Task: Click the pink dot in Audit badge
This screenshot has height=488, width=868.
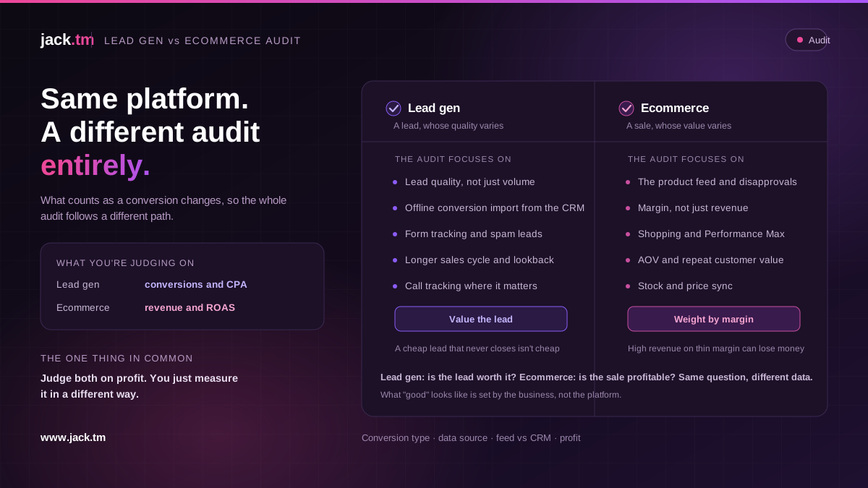Action: pos(799,40)
